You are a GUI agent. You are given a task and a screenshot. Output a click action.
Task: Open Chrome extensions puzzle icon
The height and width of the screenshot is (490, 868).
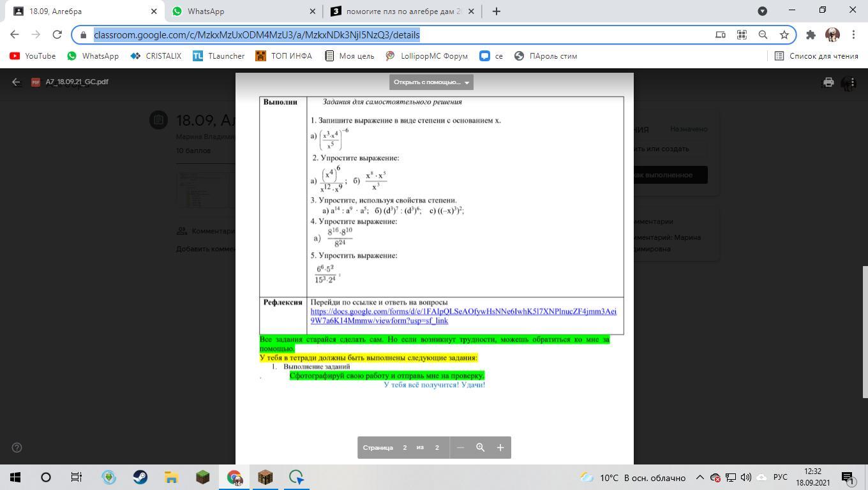(811, 34)
